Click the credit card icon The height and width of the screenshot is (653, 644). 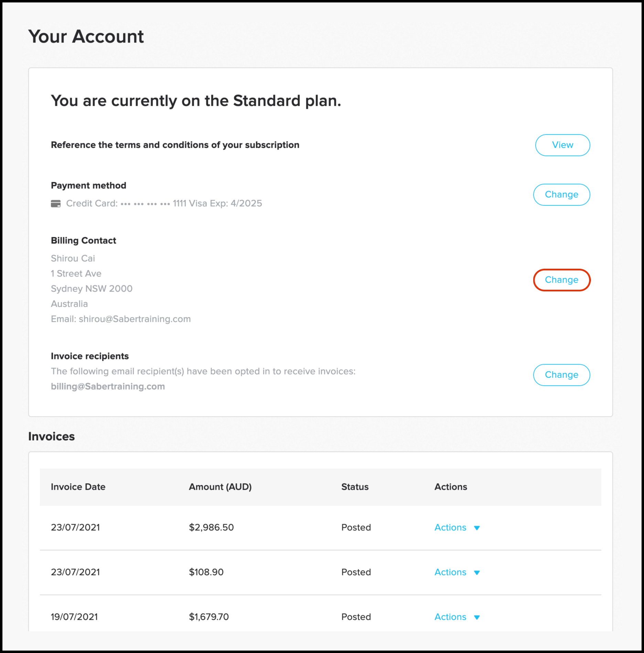click(56, 204)
